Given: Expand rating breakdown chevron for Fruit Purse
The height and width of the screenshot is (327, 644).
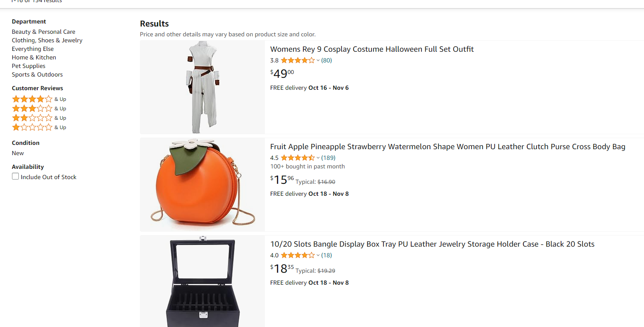Looking at the screenshot, I should pos(318,158).
